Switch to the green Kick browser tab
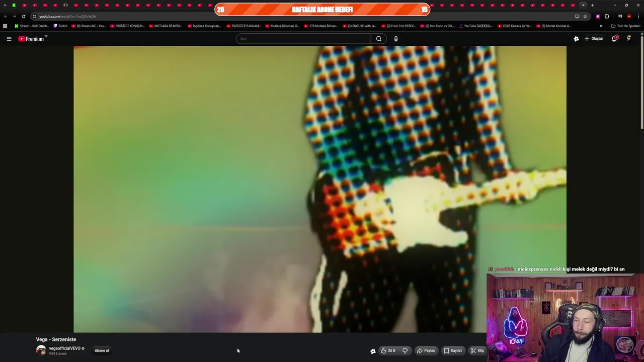644x362 pixels. 14,5
